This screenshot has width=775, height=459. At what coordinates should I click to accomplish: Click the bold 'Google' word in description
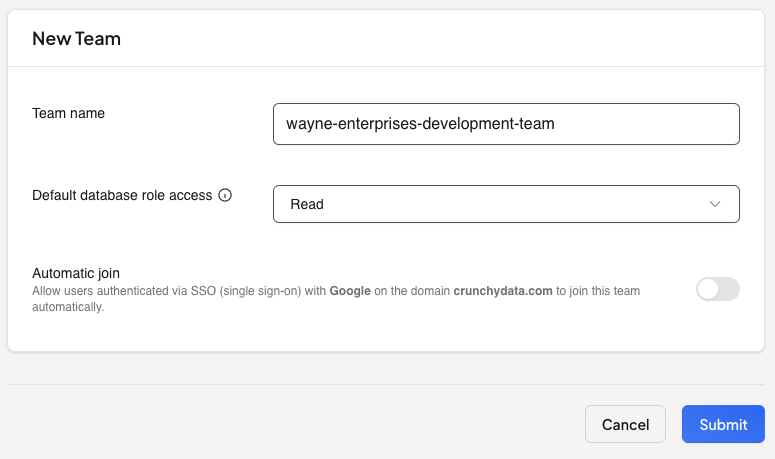350,291
